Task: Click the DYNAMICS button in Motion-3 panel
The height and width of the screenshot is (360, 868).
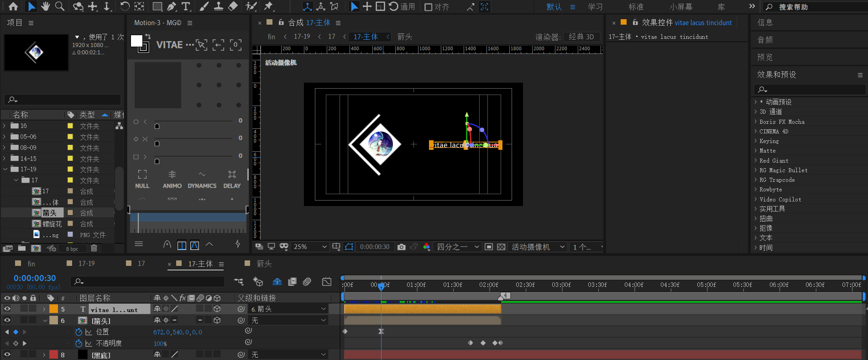Action: point(202,179)
